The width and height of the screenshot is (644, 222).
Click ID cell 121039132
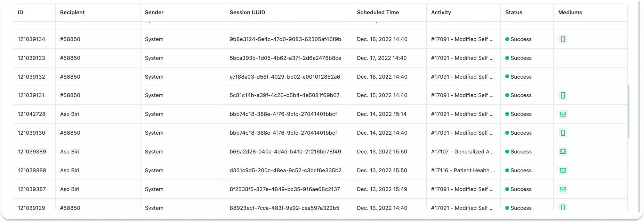coord(31,77)
